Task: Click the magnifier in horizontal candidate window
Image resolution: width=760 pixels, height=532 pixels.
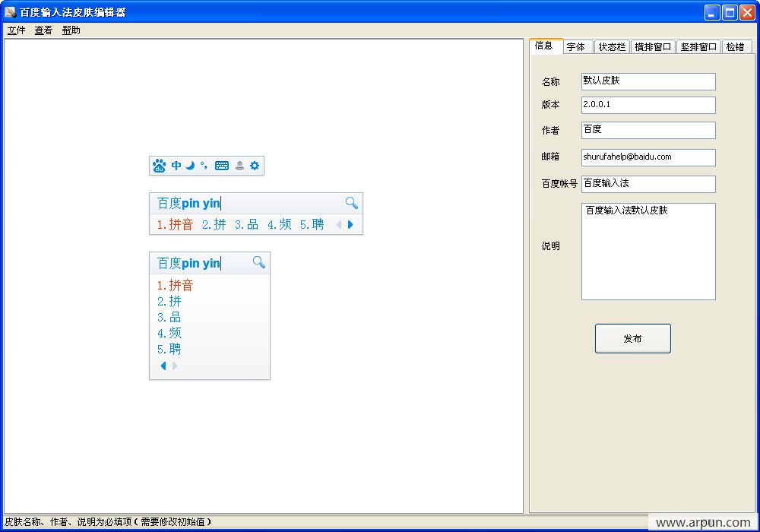Action: click(351, 202)
